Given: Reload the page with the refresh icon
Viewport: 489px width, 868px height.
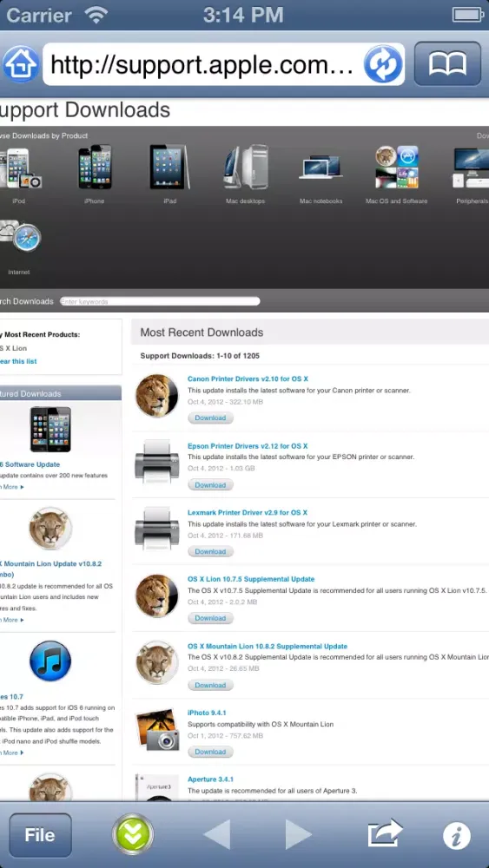Looking at the screenshot, I should [382, 64].
